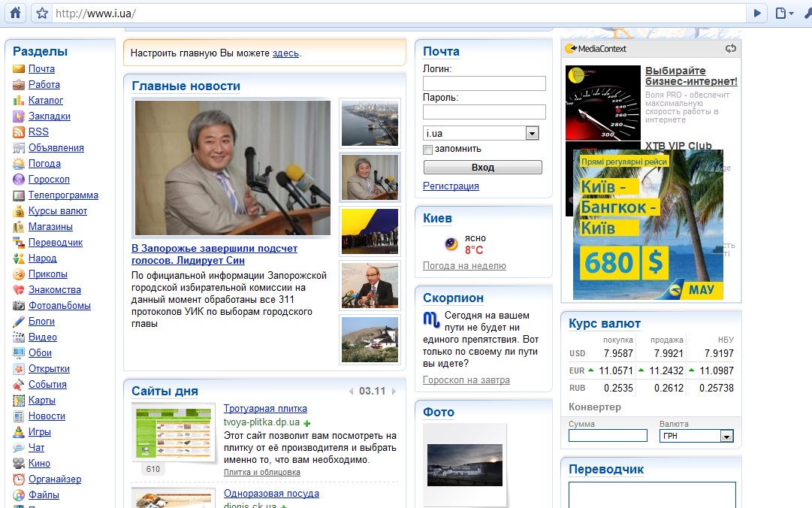Click the Регистрация link
This screenshot has width=812, height=508.
click(451, 186)
